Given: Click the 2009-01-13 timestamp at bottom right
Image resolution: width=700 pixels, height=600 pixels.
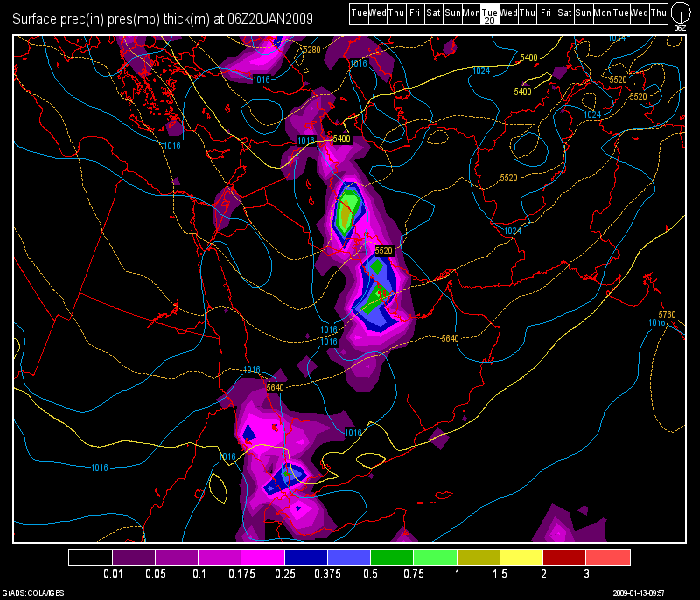Looking at the screenshot, I should 649,593.
